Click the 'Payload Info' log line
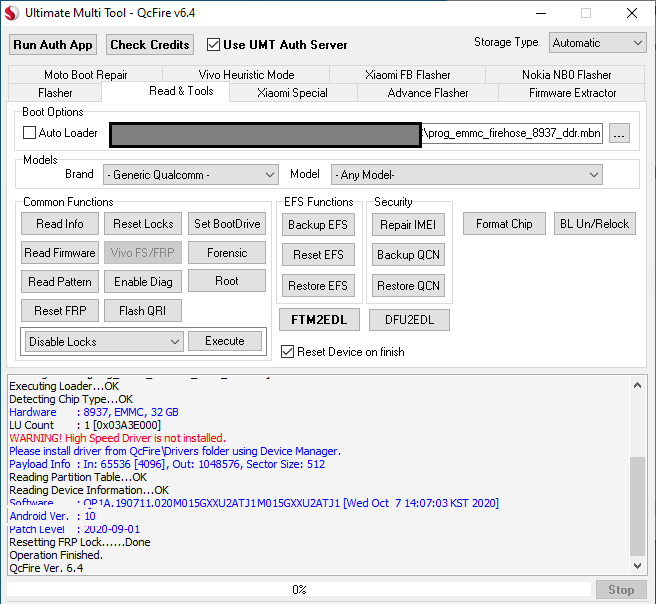 [x=167, y=464]
